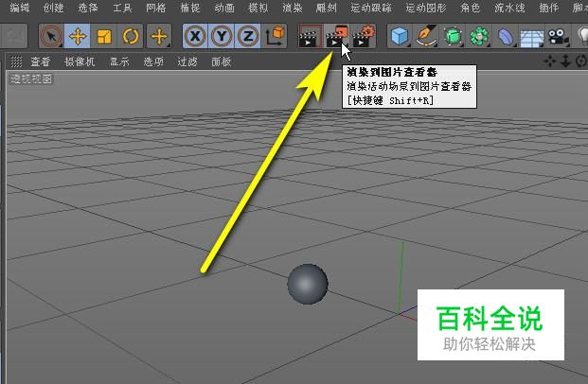588x384 pixels.
Task: Select the sphere object in viewport
Action: [308, 284]
